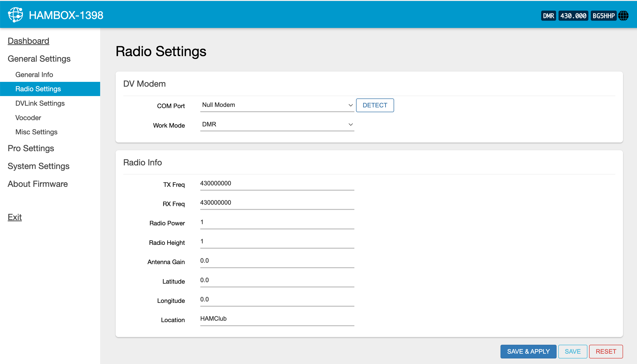
Task: Expand General Settings menu section
Action: point(39,59)
